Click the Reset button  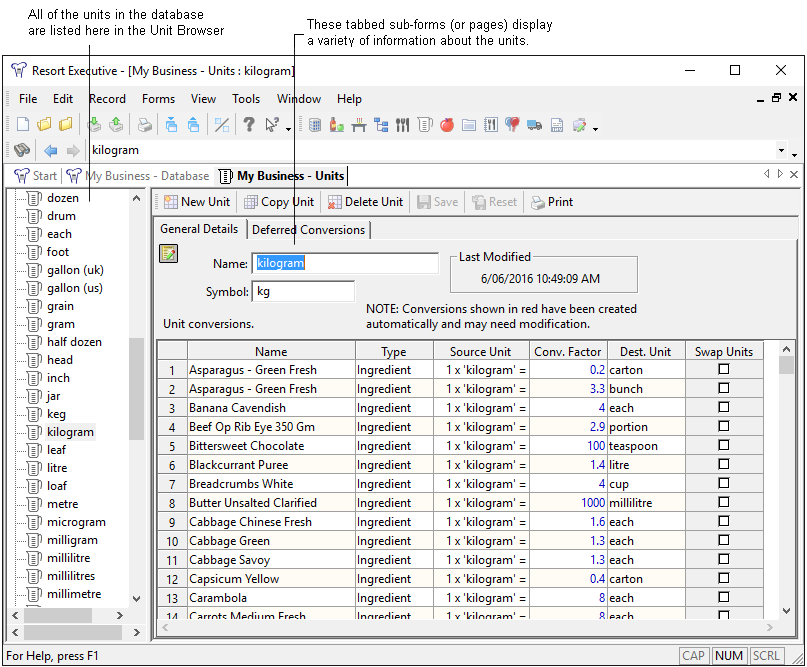pyautogui.click(x=494, y=202)
